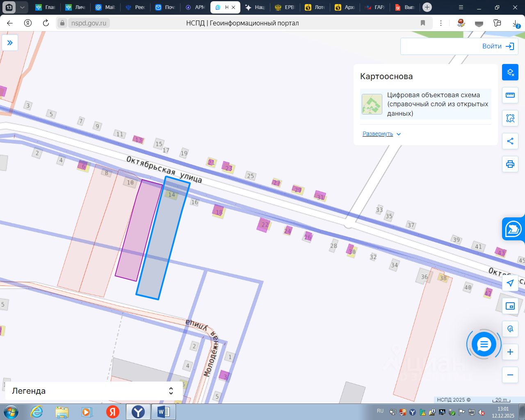Click the ruler measurement tool
This screenshot has width=525, height=420.
[x=510, y=95]
